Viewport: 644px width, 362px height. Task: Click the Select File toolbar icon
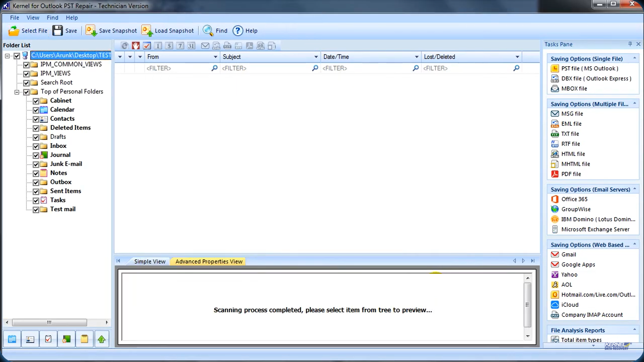click(14, 31)
